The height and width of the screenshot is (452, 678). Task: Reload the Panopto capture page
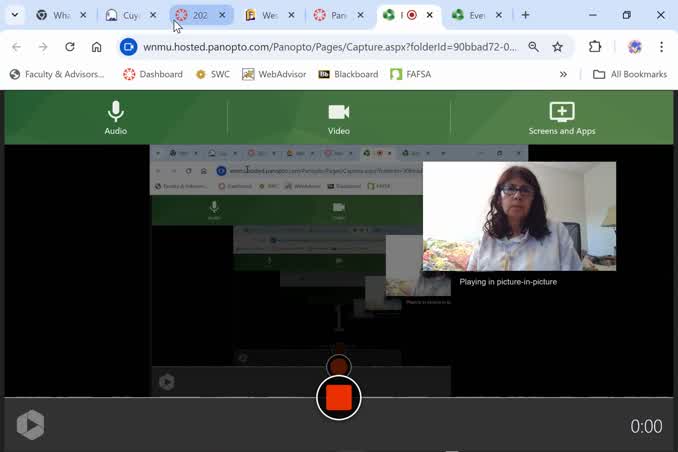70,47
